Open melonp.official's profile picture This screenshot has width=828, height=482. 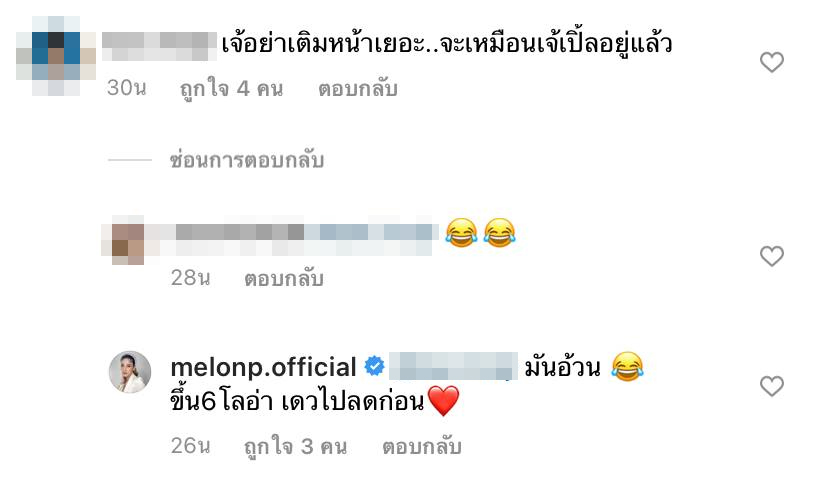click(x=130, y=372)
